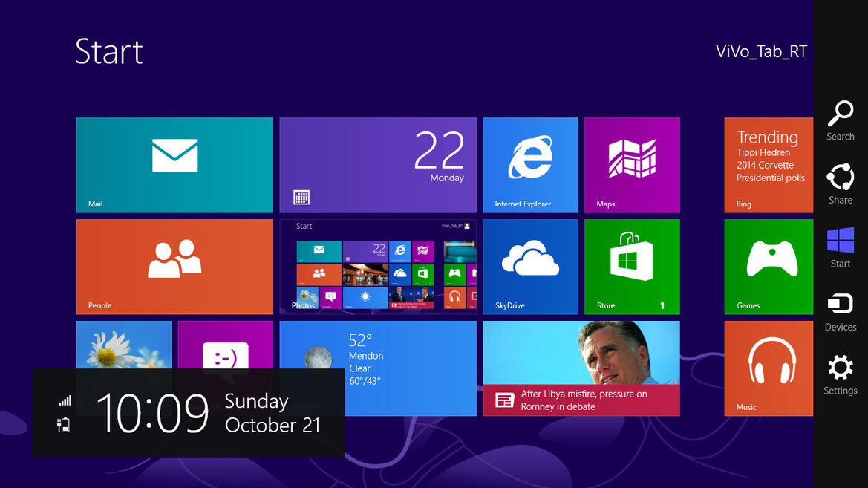868x488 pixels.
Task: Open the SkyDrive tile
Action: point(530,267)
